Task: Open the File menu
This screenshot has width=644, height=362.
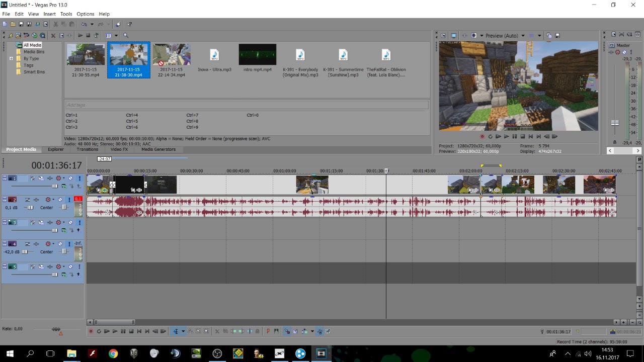Action: coord(6,14)
